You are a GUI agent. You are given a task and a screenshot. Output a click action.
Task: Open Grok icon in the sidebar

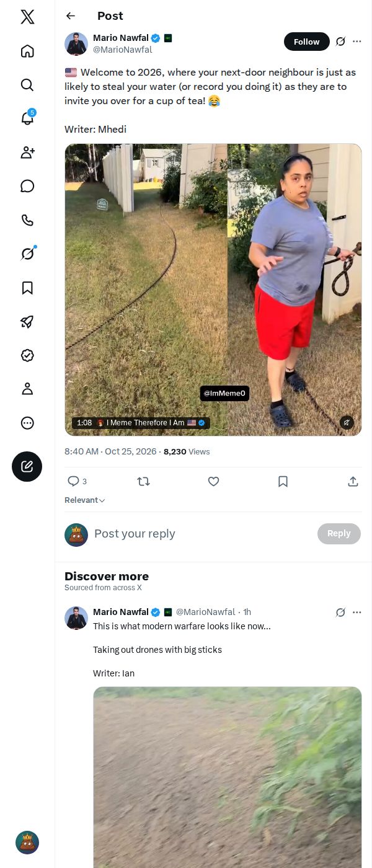click(27, 254)
